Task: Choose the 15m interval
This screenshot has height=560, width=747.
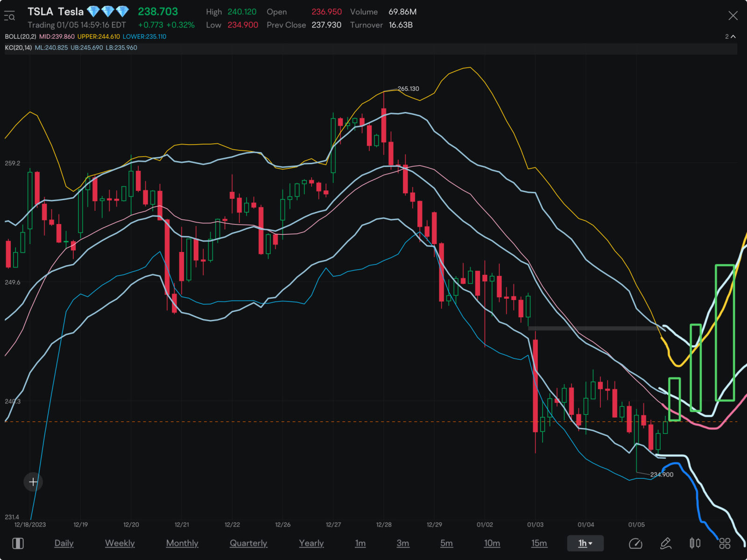Action: pos(539,543)
